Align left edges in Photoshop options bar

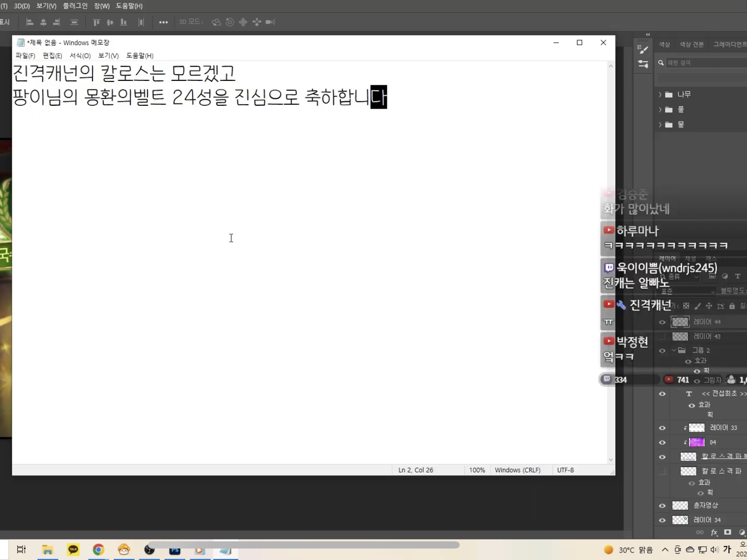(30, 22)
